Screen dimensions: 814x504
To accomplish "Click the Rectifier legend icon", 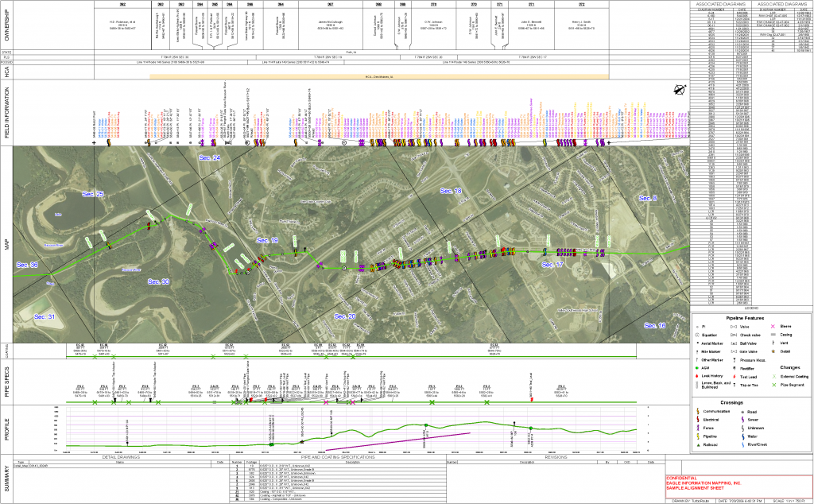I will click(734, 368).
